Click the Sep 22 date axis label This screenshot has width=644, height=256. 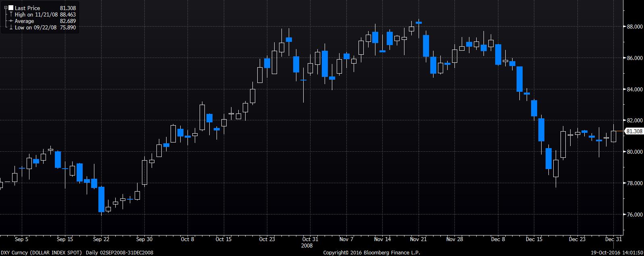[101, 239]
